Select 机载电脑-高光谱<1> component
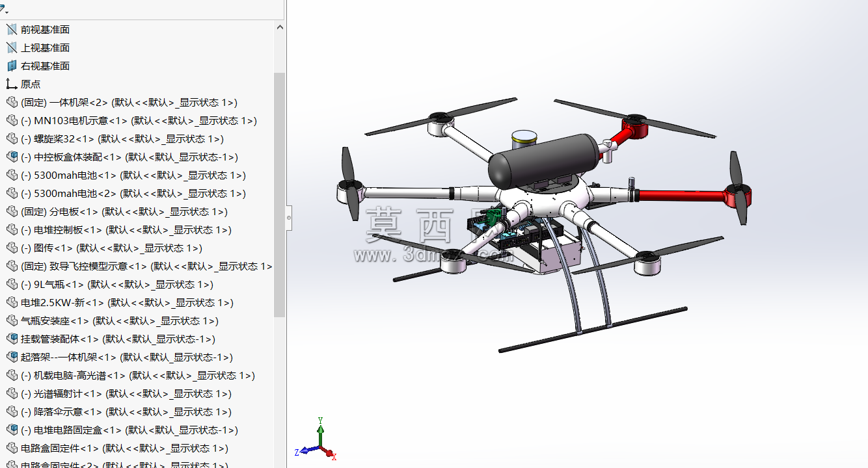This screenshot has width=868, height=468. (x=138, y=375)
